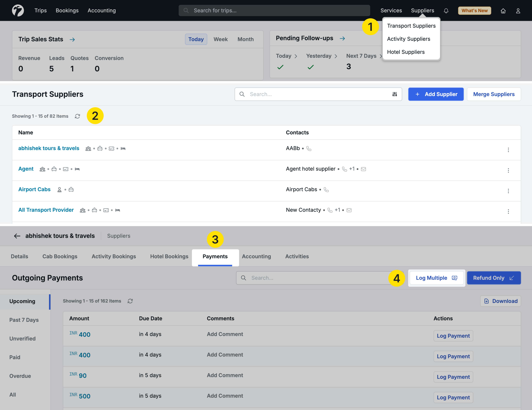Image resolution: width=532 pixels, height=410 pixels.
Task: Click the Add Supplier button
Action: pos(435,94)
